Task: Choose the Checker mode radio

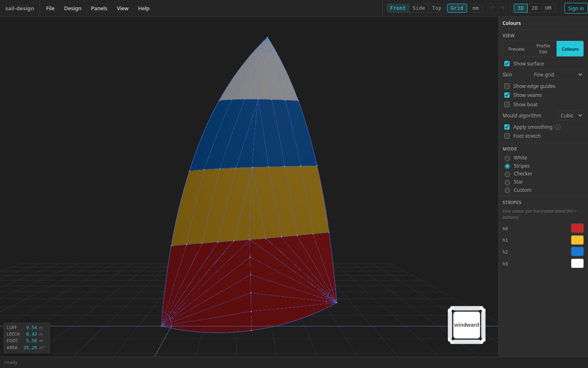Action: coord(507,174)
